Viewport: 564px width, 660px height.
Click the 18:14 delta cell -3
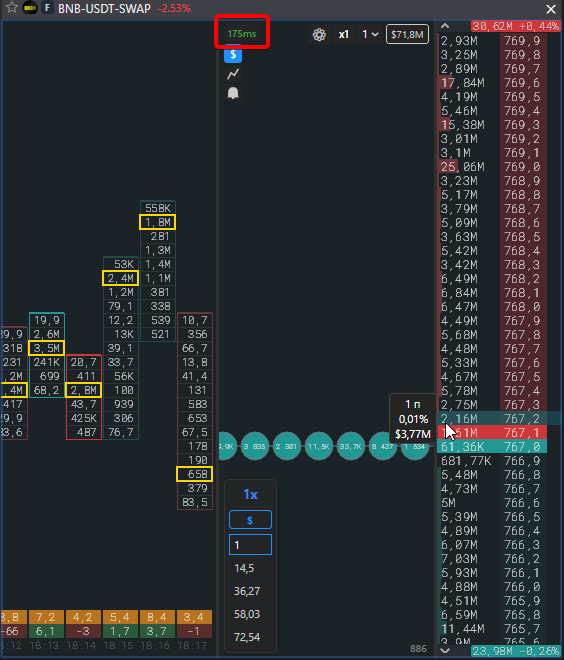click(83, 631)
